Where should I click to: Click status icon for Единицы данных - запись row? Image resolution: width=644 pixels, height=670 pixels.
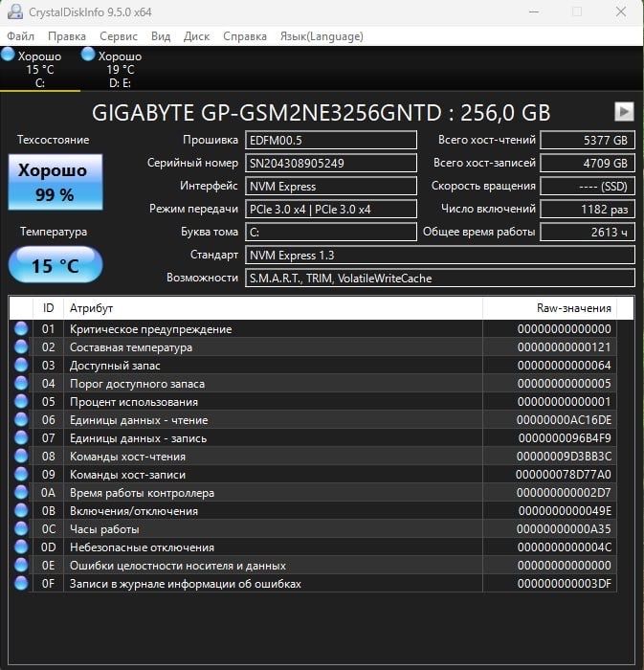pos(21,437)
